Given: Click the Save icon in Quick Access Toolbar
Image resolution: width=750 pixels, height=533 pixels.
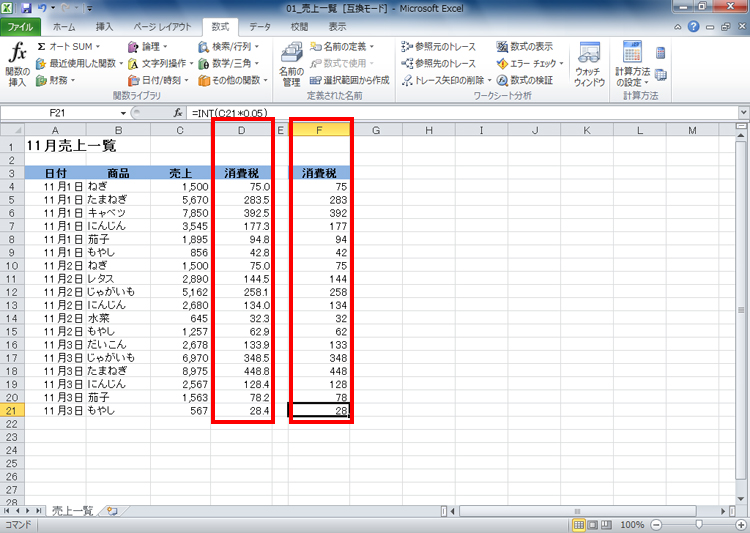Looking at the screenshot, I should [26, 8].
